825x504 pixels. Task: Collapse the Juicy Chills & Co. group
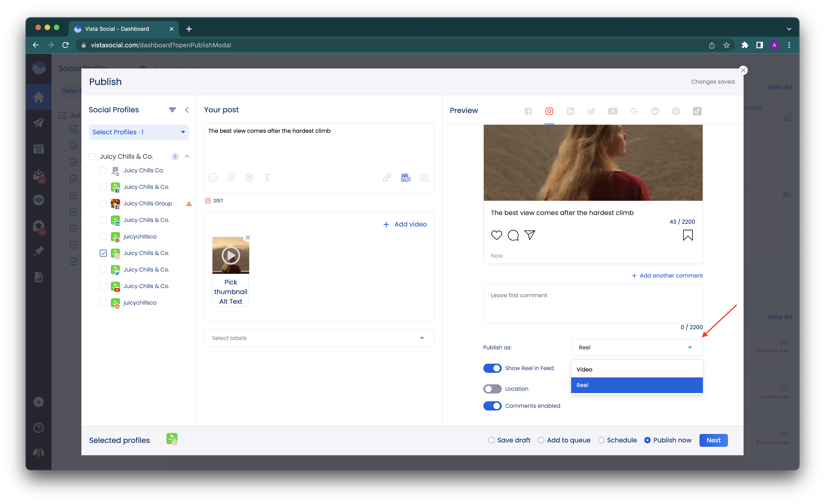pos(187,156)
